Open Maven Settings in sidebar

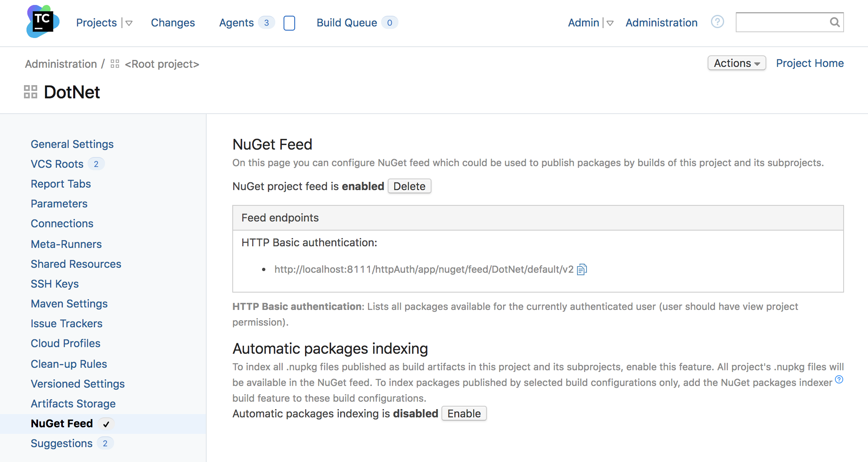pos(69,304)
